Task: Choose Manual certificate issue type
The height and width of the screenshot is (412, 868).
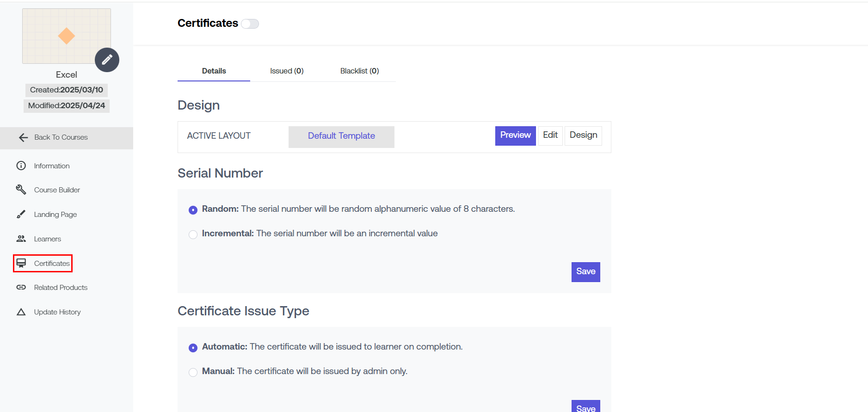Action: coord(193,372)
